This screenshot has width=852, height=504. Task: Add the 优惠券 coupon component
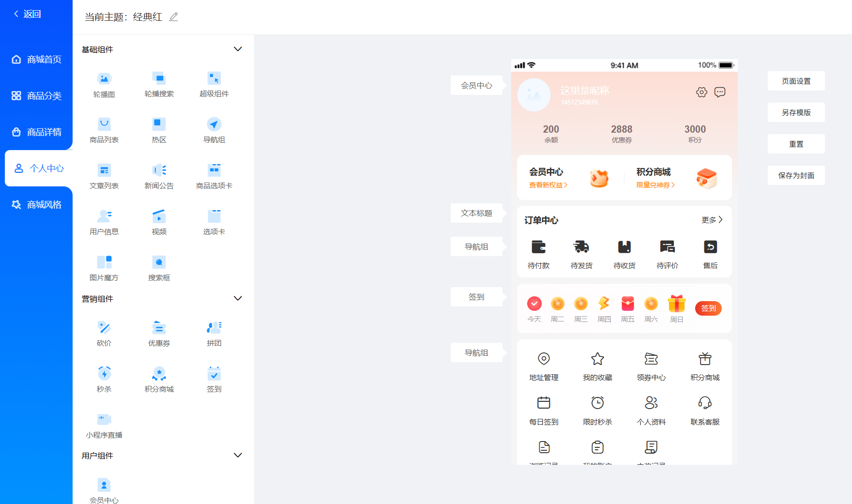159,334
